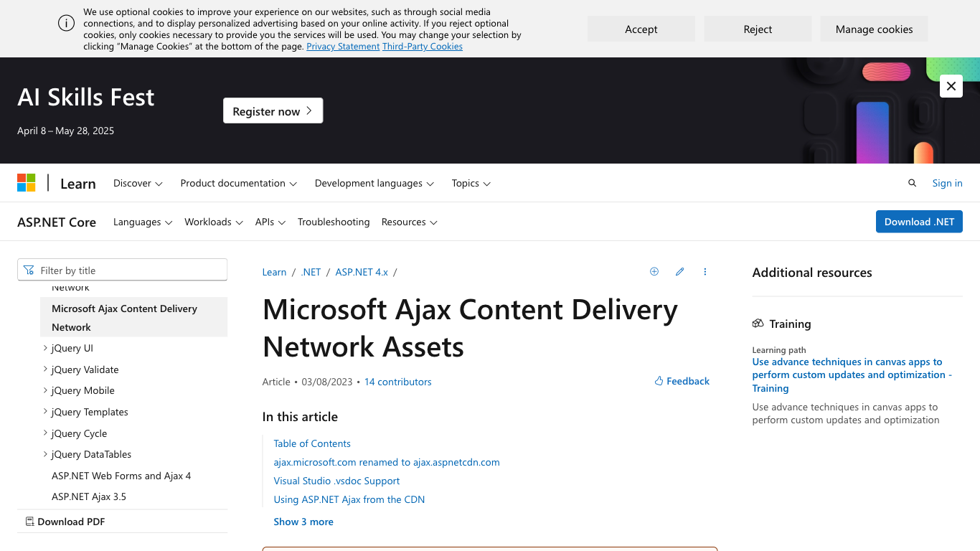980x551 pixels.
Task: Jump to Using ASP.NET Ajax from the CDN
Action: (349, 499)
